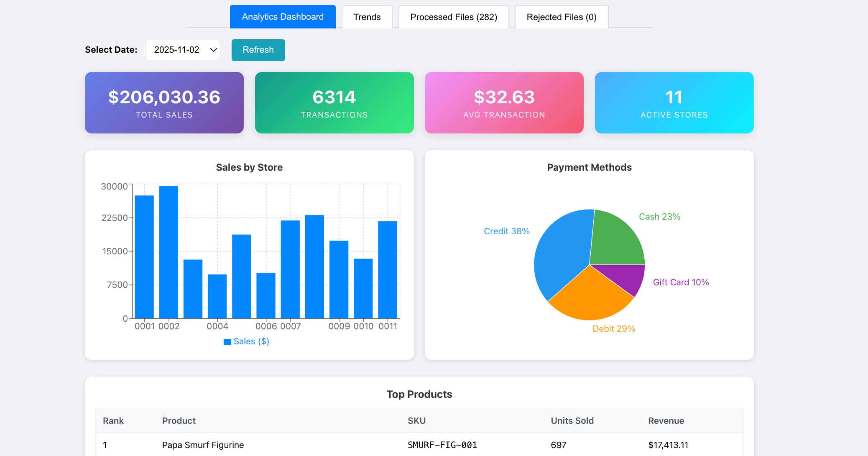View the Rejected Files (0) tab
Viewport: 868px width, 456px height.
coord(561,17)
